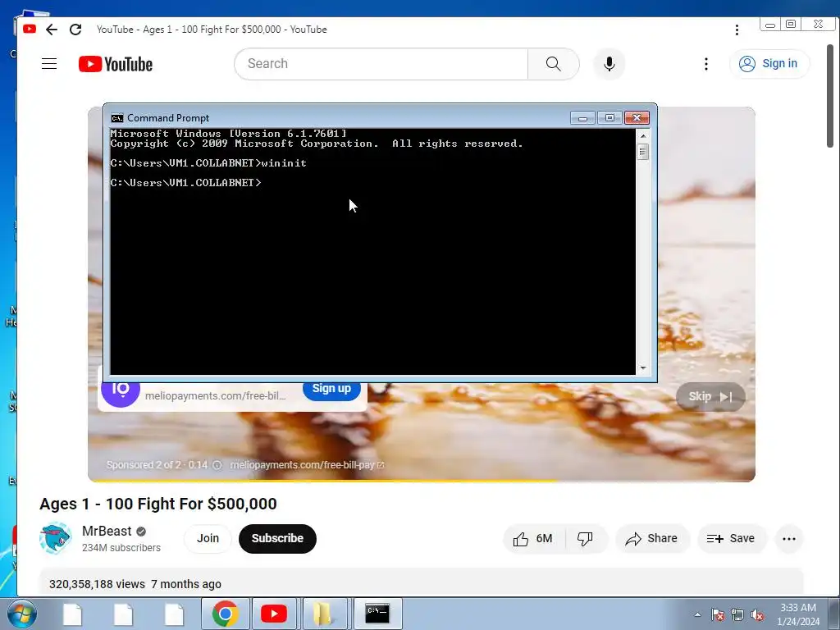Click Sign in button
The width and height of the screenshot is (840, 630).
tap(769, 64)
